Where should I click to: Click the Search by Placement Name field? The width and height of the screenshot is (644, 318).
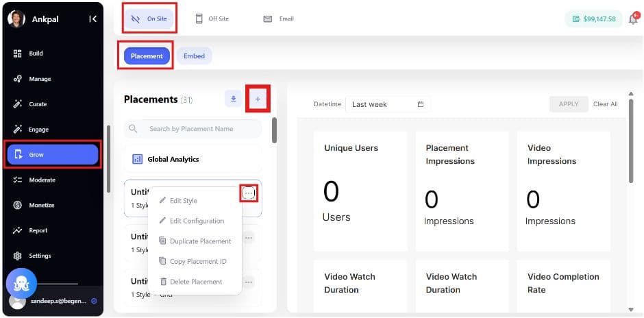point(199,129)
